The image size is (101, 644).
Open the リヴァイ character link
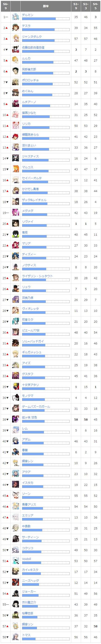pos(28,222)
